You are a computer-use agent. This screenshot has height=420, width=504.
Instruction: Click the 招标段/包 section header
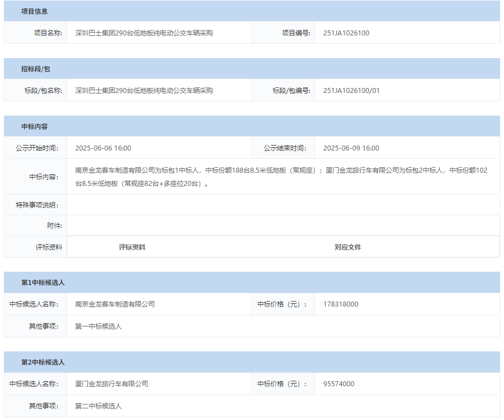pos(252,69)
